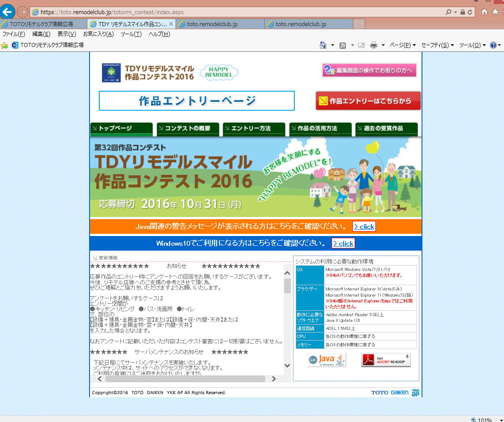This screenshot has width=504, height=422.
Task: Select the コンテストの概要 navigation tab
Action: 188,128
